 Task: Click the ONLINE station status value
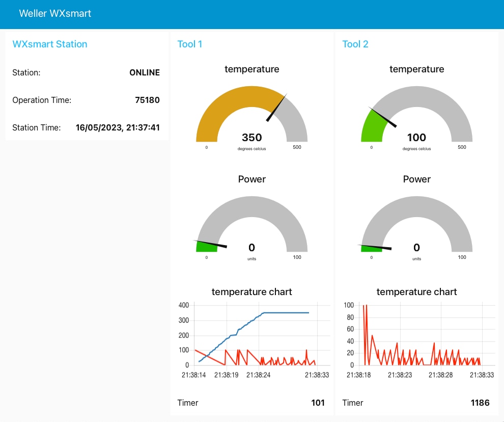(x=145, y=72)
